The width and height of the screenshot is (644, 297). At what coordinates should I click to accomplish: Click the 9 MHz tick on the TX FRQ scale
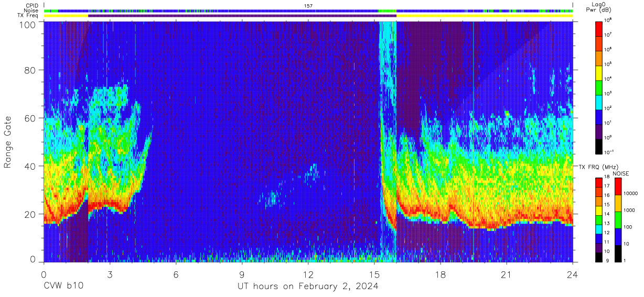(607, 260)
